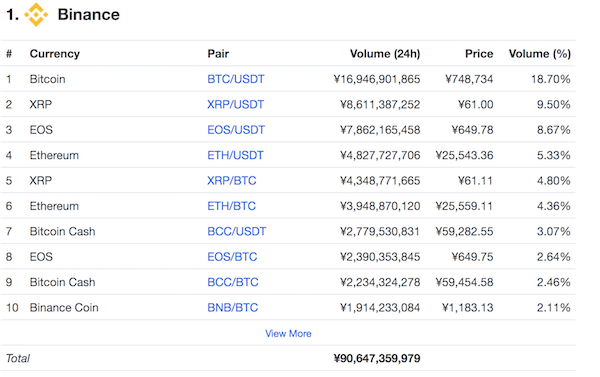The width and height of the screenshot is (600, 377).
Task: Open the ETH/BTC pair link
Action: pos(232,206)
